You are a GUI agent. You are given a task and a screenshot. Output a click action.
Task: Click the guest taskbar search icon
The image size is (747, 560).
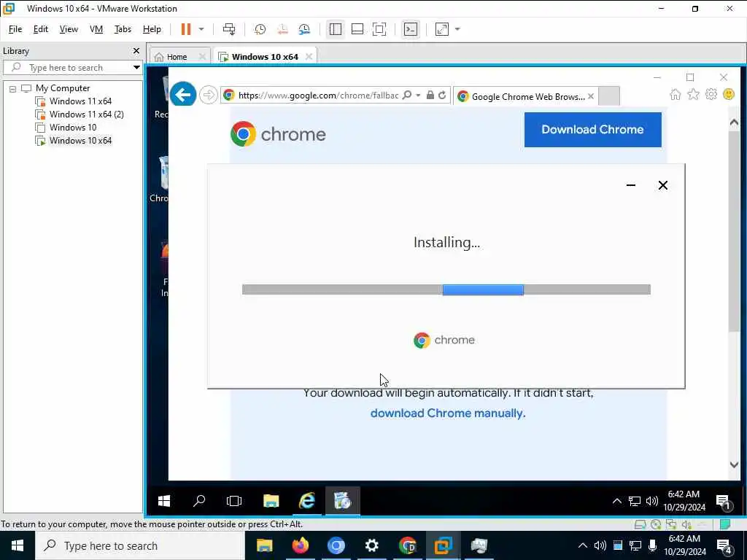point(199,500)
